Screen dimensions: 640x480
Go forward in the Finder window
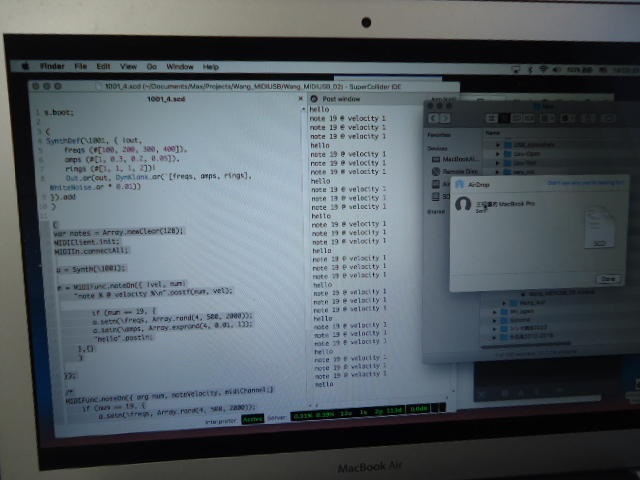(x=444, y=118)
